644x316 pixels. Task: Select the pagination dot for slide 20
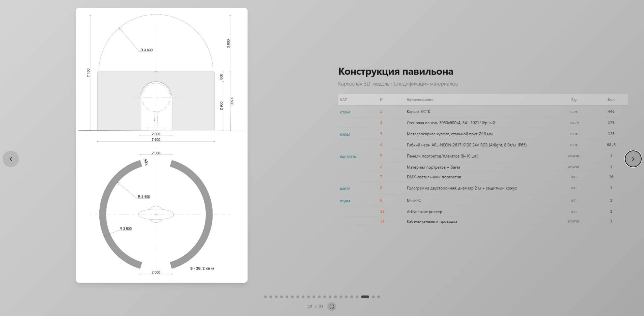point(373,297)
